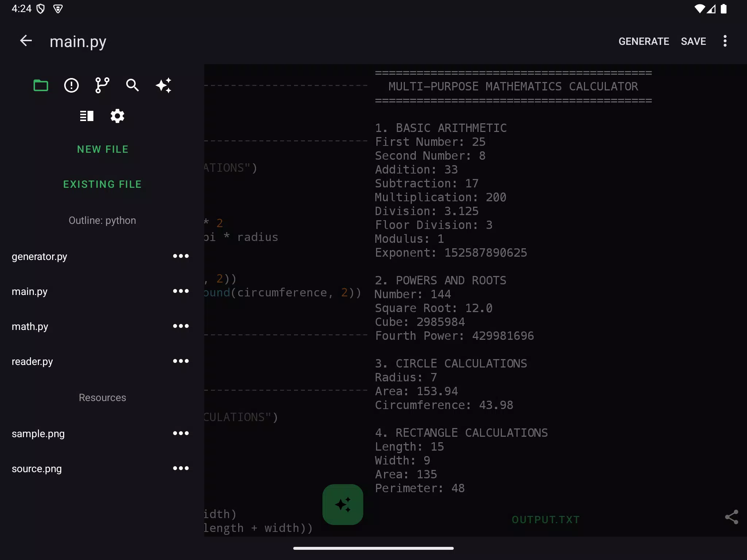Click the 'Exponent: 152587890625' output line
Screen dimensions: 747x560
[x=451, y=253]
